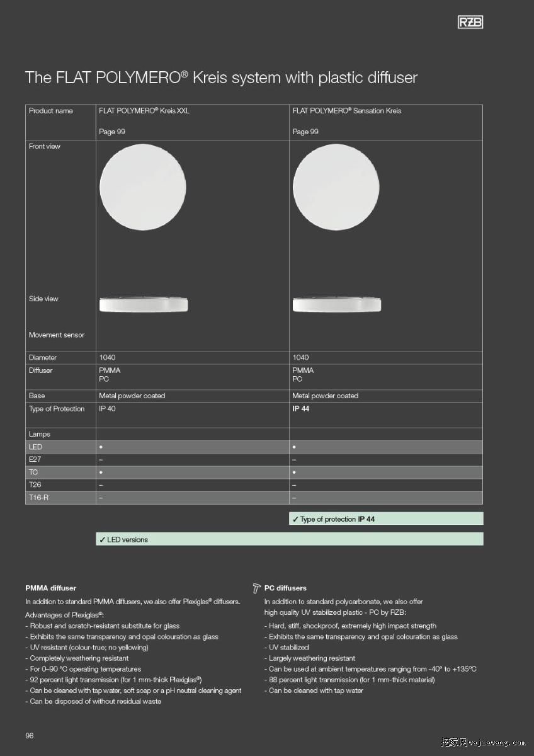Click the hammer icon beside PC diffusers

[x=256, y=588]
